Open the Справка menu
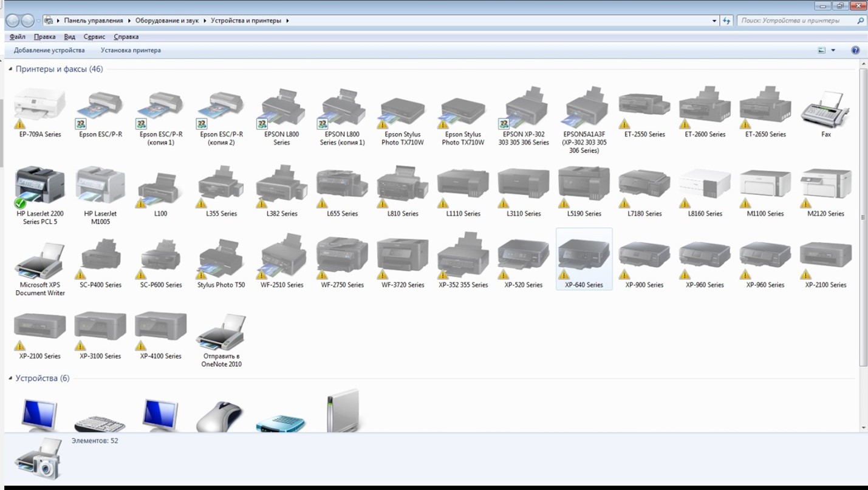 click(126, 37)
